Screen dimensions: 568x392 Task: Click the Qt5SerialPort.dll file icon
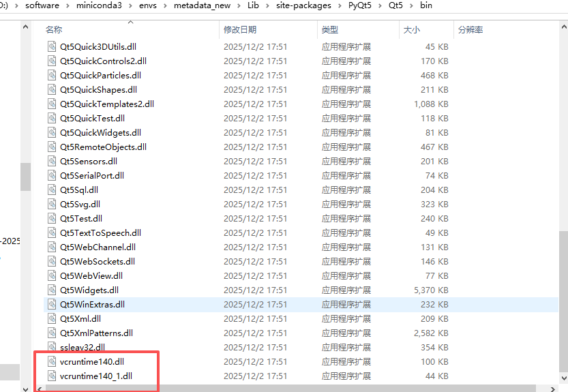tap(52, 175)
